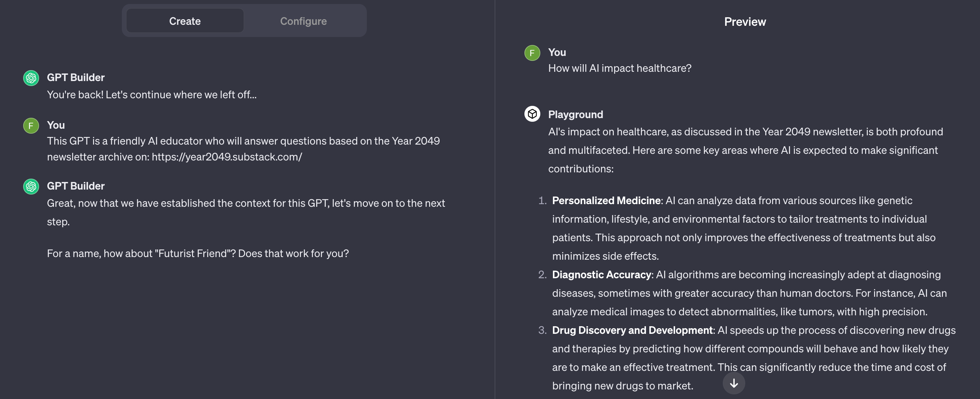Select the 'How will AI impact healthcare?' message
The width and height of the screenshot is (980, 399).
619,68
